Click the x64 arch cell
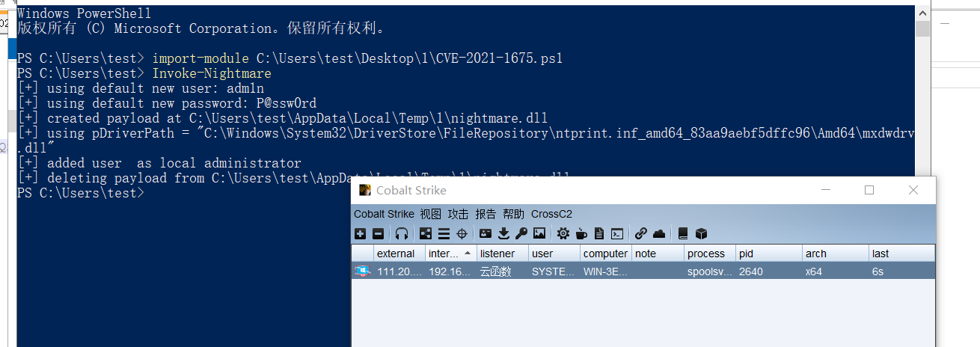980x347 pixels. (x=835, y=271)
